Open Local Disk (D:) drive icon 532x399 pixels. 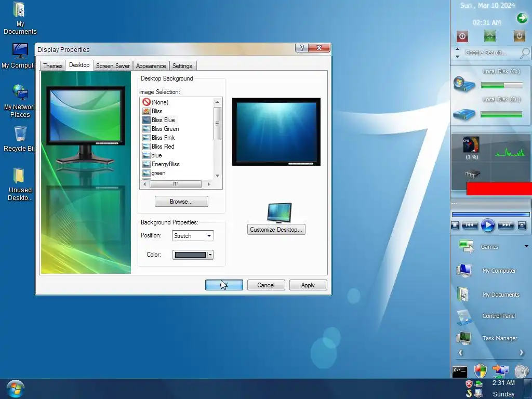click(464, 114)
